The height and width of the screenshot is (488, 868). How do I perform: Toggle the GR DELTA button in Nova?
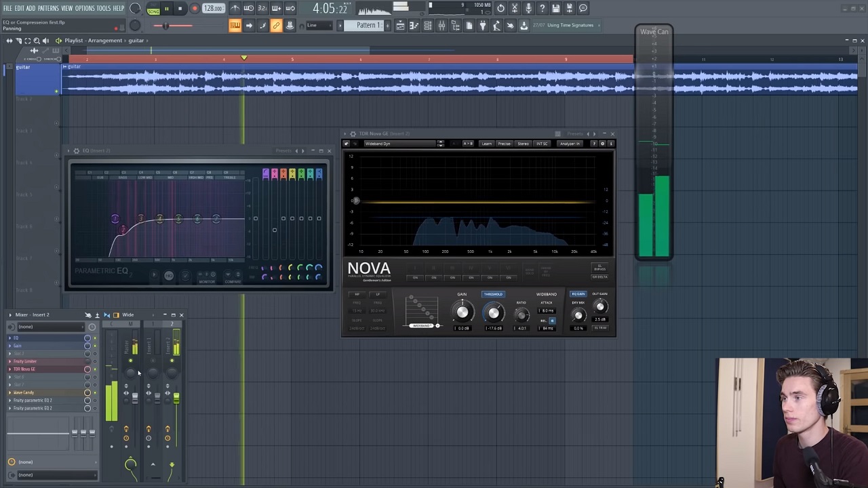(600, 277)
